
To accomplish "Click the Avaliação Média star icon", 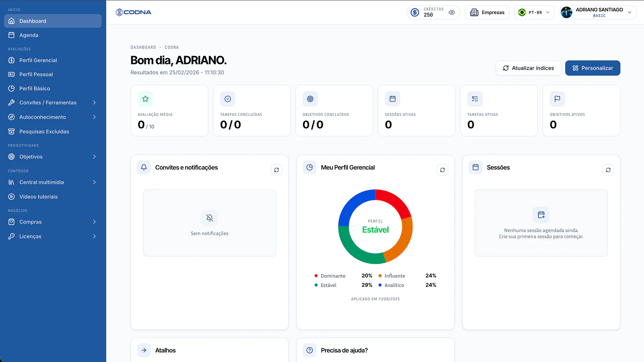I will pyautogui.click(x=145, y=99).
